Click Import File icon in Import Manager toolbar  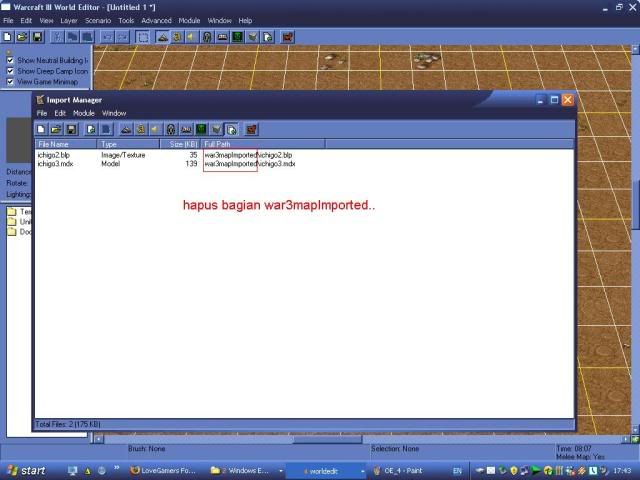point(91,129)
